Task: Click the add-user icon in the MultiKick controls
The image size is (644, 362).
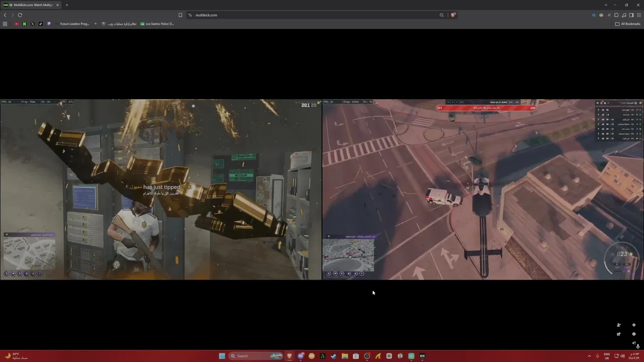Action: pos(619,325)
